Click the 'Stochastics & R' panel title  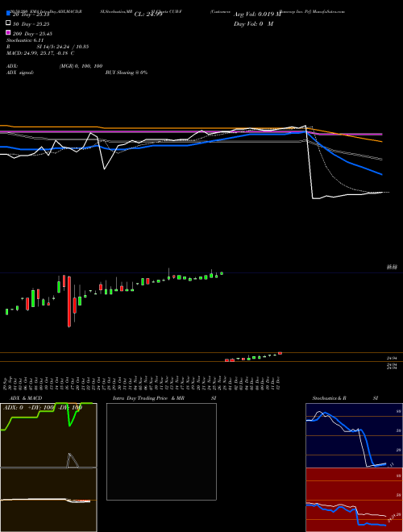pyautogui.click(x=329, y=398)
